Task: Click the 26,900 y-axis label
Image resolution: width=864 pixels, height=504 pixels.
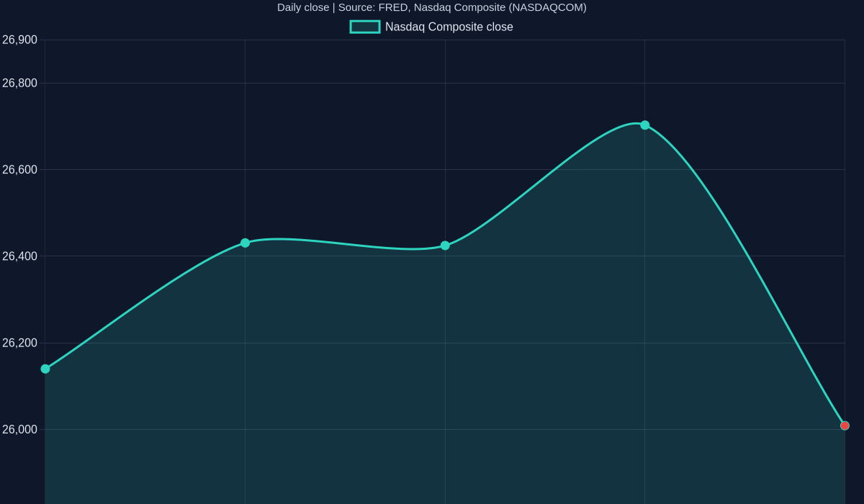Action: [19, 40]
